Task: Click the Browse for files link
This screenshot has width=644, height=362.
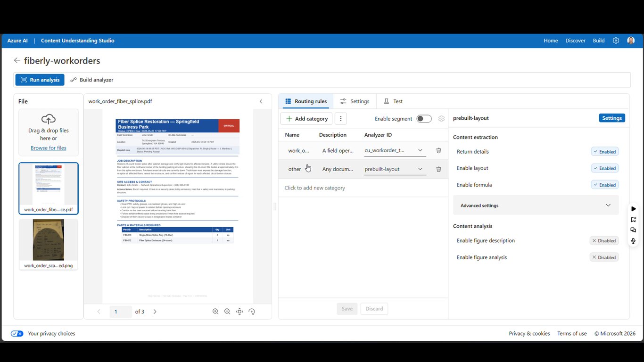Action: click(x=49, y=148)
